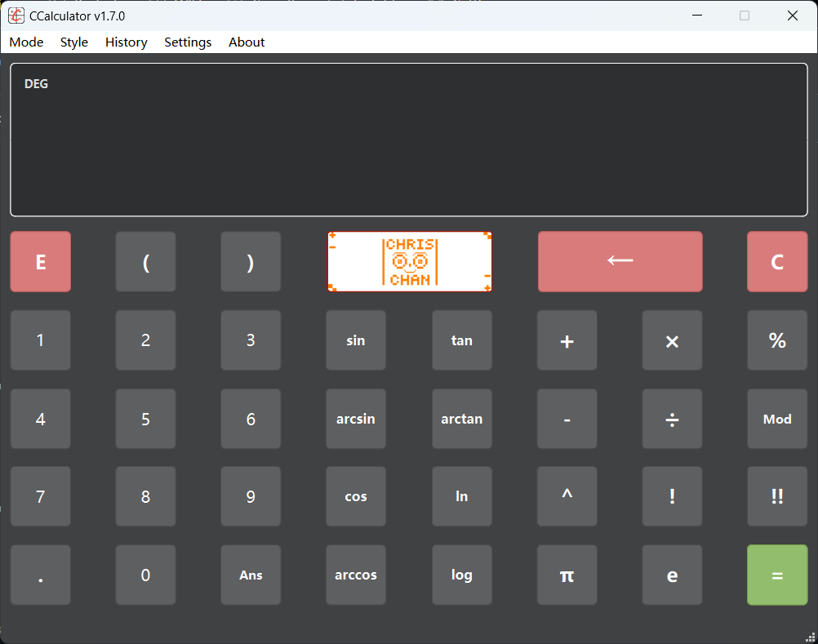Clear everything with the C key

tap(776, 261)
